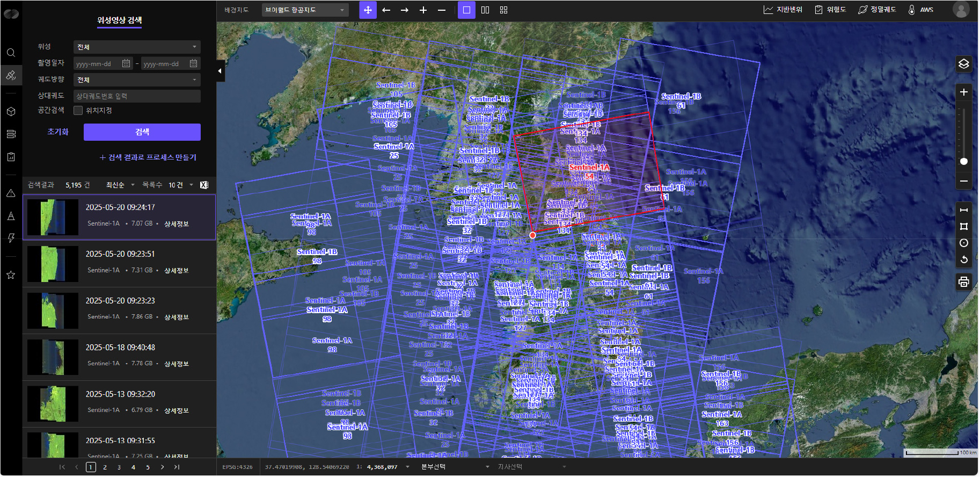Go to next map view arrow

pyautogui.click(x=405, y=10)
